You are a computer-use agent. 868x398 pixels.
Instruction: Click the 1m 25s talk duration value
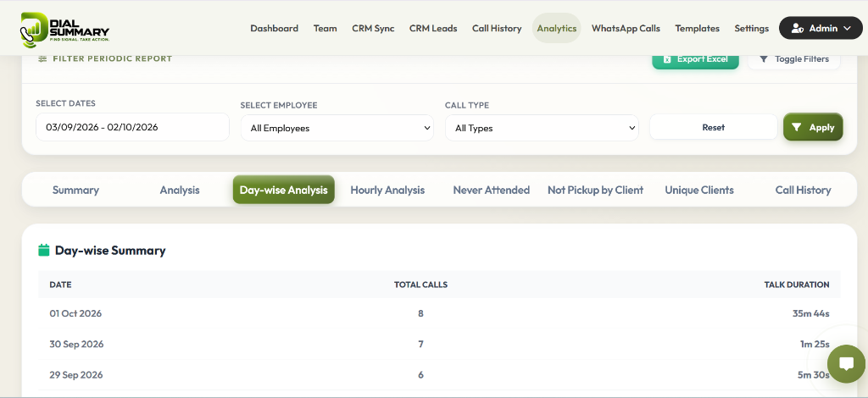click(x=815, y=344)
